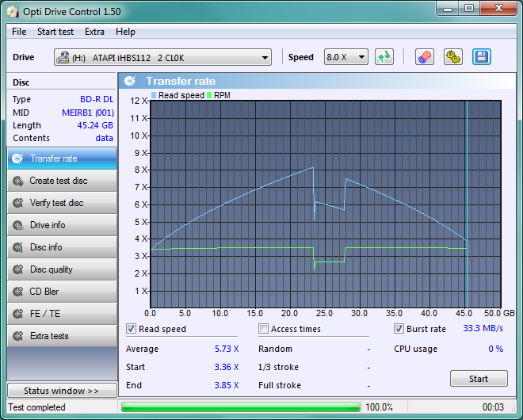The height and width of the screenshot is (420, 523).
Task: Click the Opti Drive Control title bar icon
Action: pos(13,12)
